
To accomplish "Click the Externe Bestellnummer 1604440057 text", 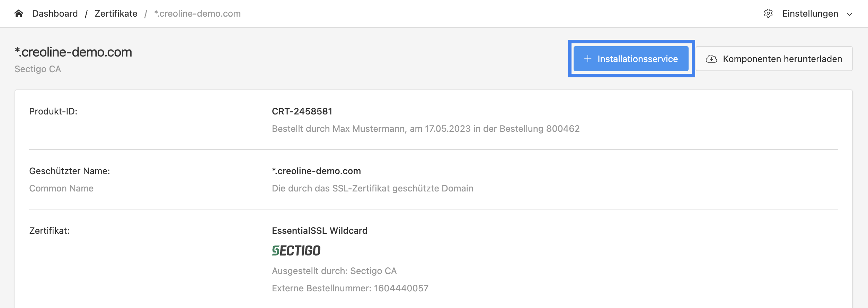I will 350,288.
